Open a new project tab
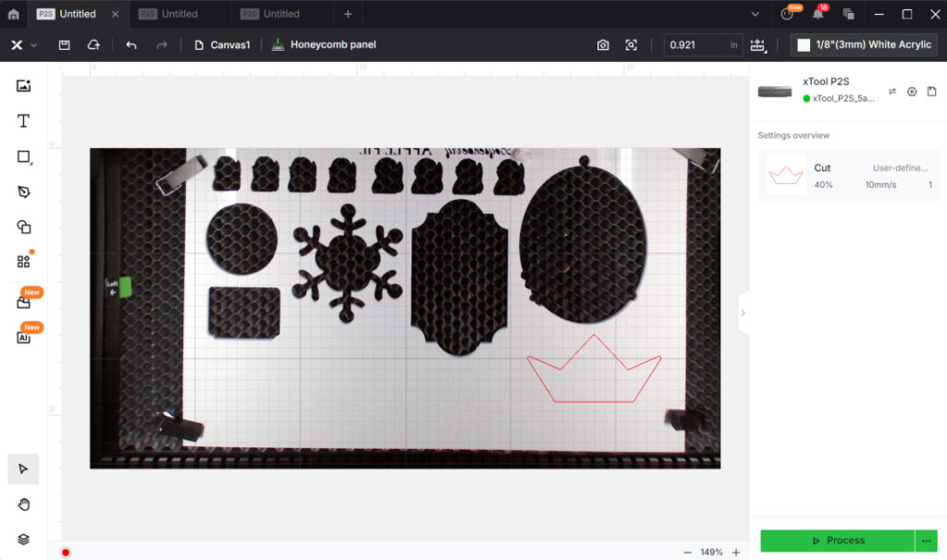 pos(348,14)
